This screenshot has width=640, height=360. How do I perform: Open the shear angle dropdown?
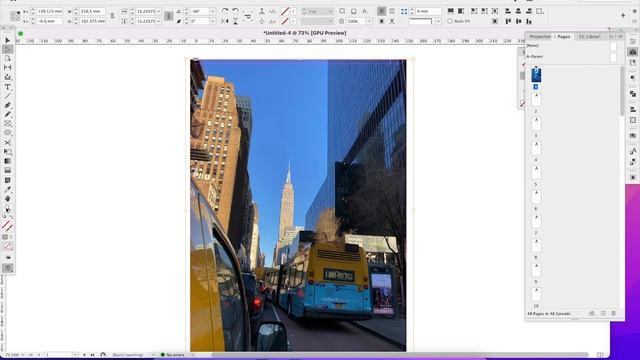click(213, 21)
